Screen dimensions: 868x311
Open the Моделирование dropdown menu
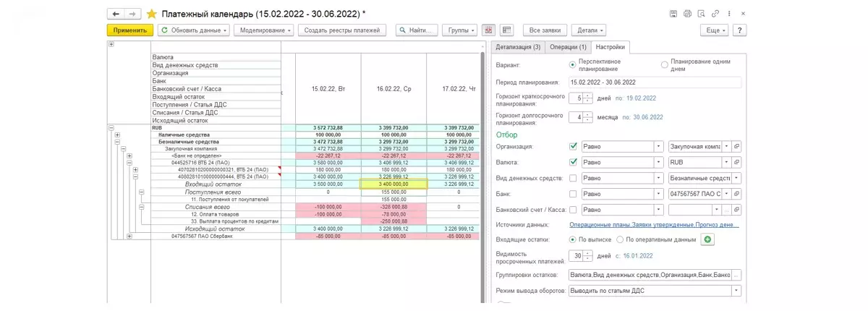(x=265, y=30)
